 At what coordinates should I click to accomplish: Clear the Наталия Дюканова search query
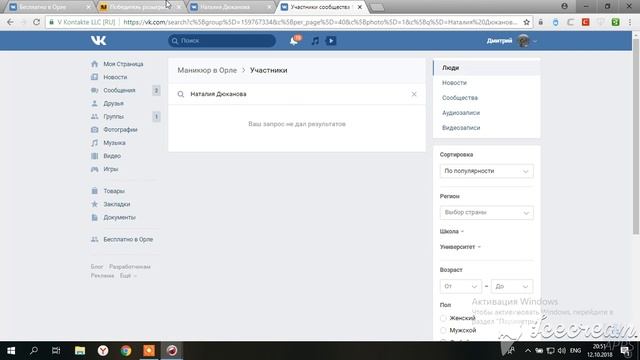[414, 94]
